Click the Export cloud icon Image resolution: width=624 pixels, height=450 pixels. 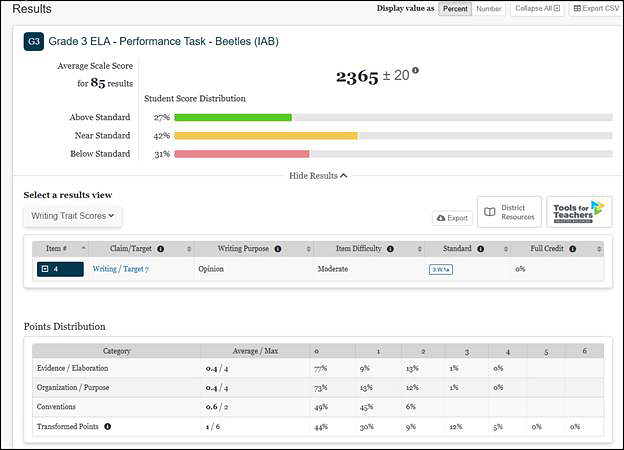point(441,218)
